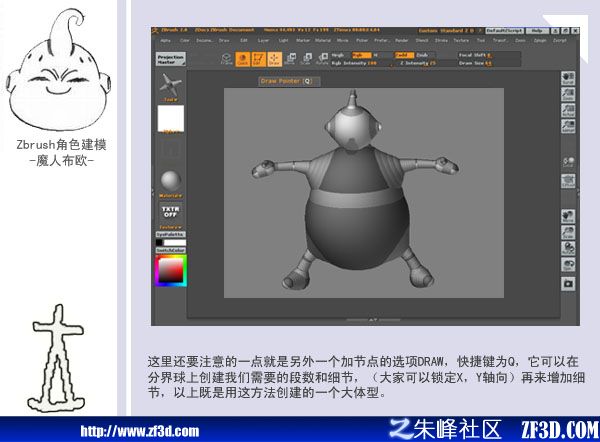This screenshot has width=600, height=442.
Task: Open the Movie menu
Action: tap(342, 40)
